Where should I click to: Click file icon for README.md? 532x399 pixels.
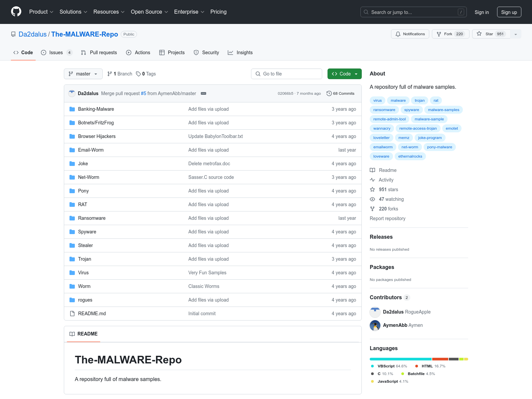(72, 314)
